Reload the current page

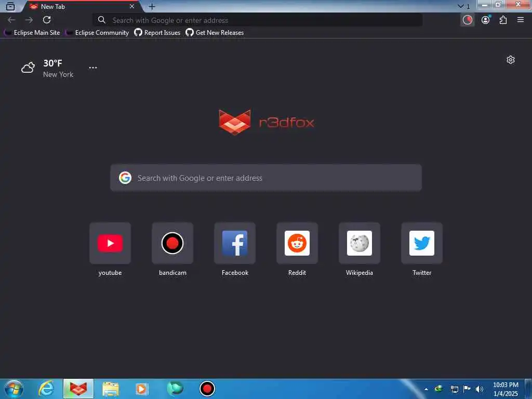47,20
